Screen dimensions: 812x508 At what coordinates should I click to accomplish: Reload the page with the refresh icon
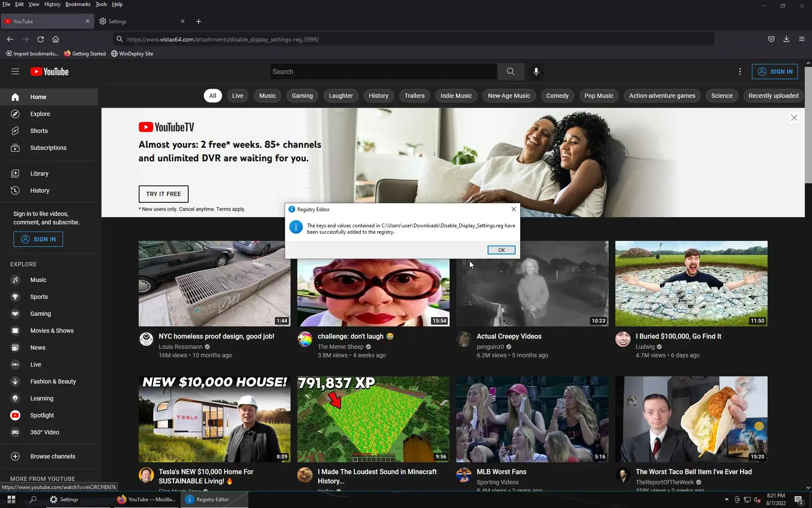click(41, 39)
